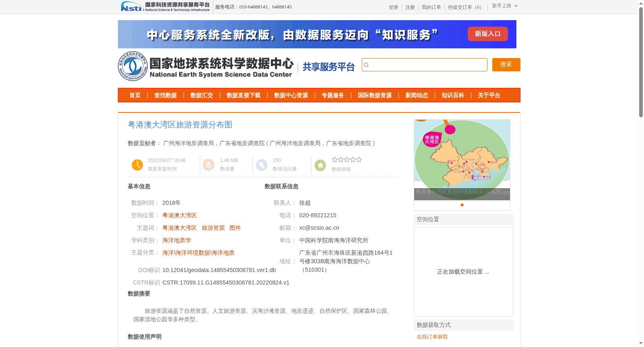644x347 pixels.
Task: Click the 共享服务平台 text
Action: point(328,67)
